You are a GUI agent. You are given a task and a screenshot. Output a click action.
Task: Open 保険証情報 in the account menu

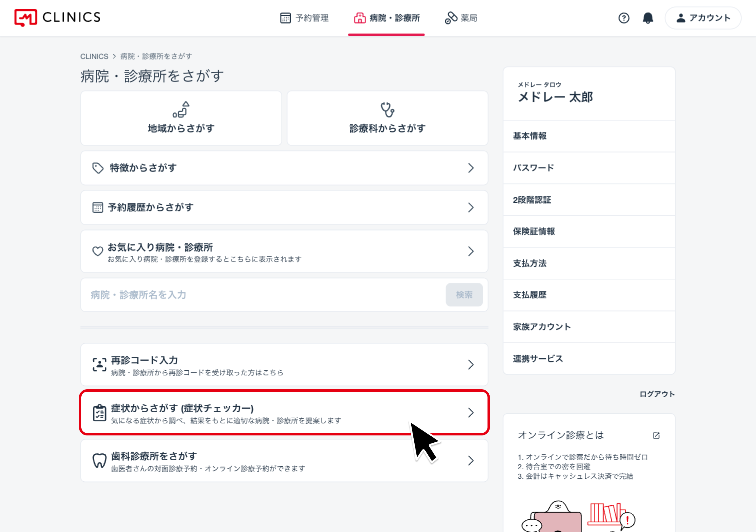coord(589,232)
